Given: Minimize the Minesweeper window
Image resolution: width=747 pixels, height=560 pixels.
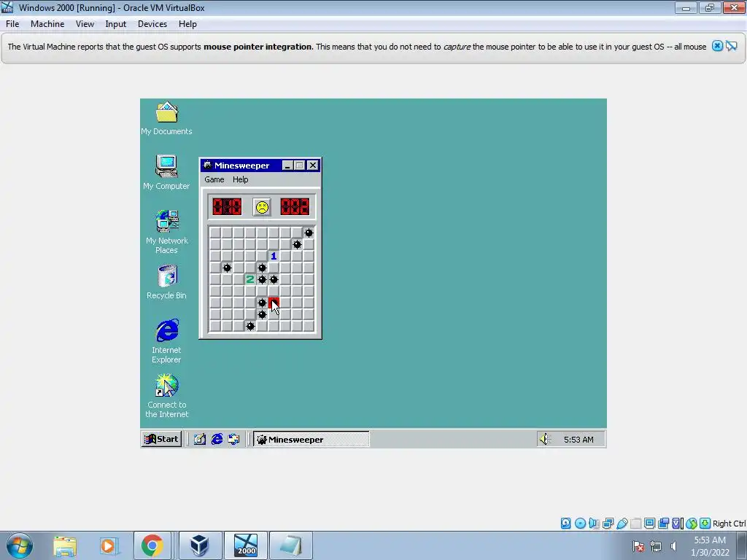Looking at the screenshot, I should point(287,166).
